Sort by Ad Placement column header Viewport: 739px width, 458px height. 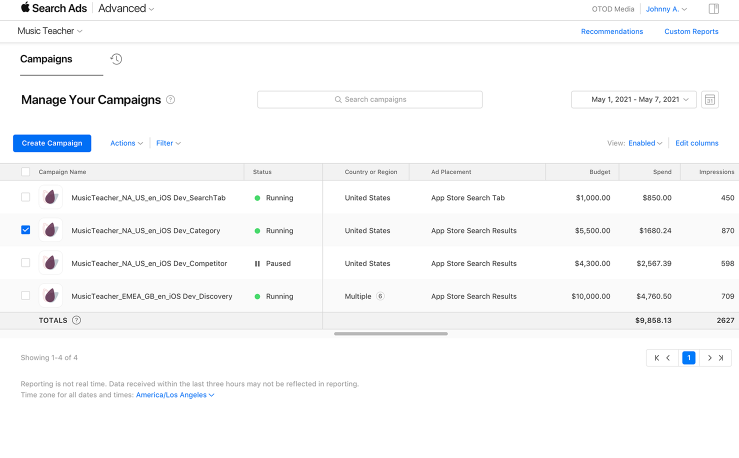pyautogui.click(x=451, y=172)
